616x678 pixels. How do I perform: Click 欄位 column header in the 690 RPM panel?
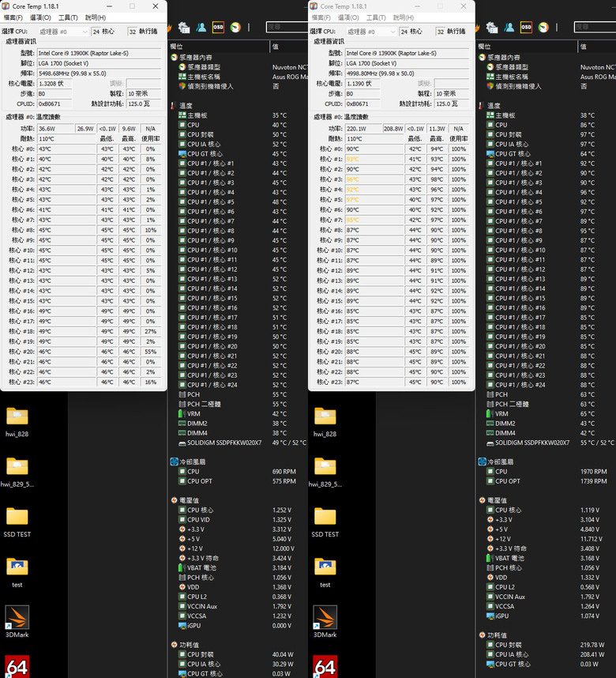point(218,47)
